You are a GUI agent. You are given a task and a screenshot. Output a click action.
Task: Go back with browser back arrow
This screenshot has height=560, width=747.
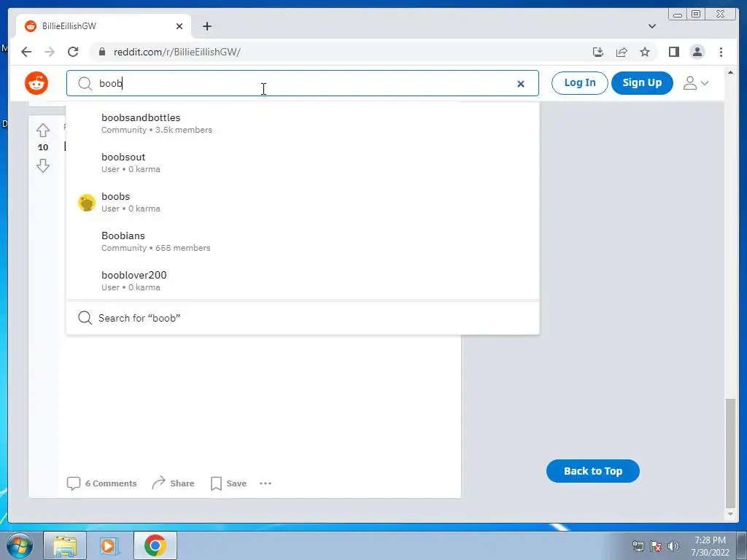point(26,52)
